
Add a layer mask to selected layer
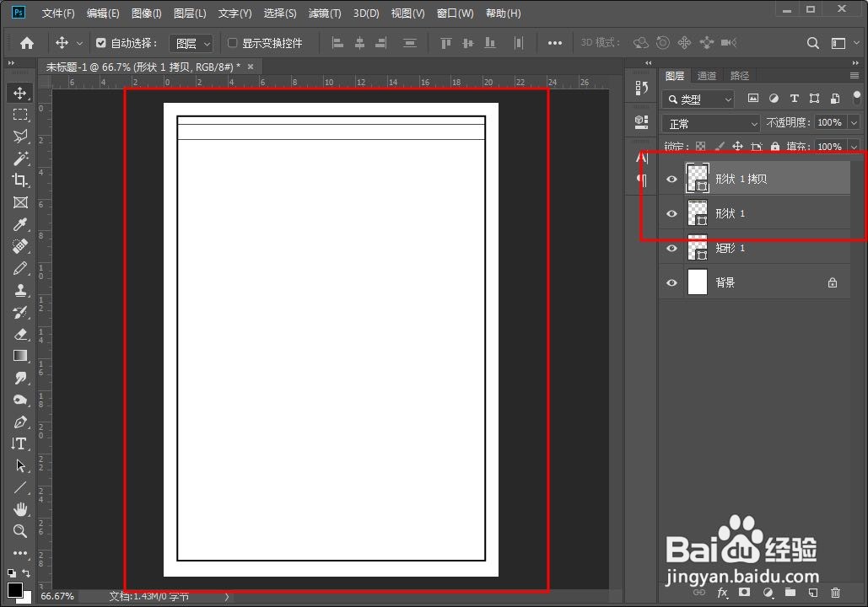tap(747, 594)
